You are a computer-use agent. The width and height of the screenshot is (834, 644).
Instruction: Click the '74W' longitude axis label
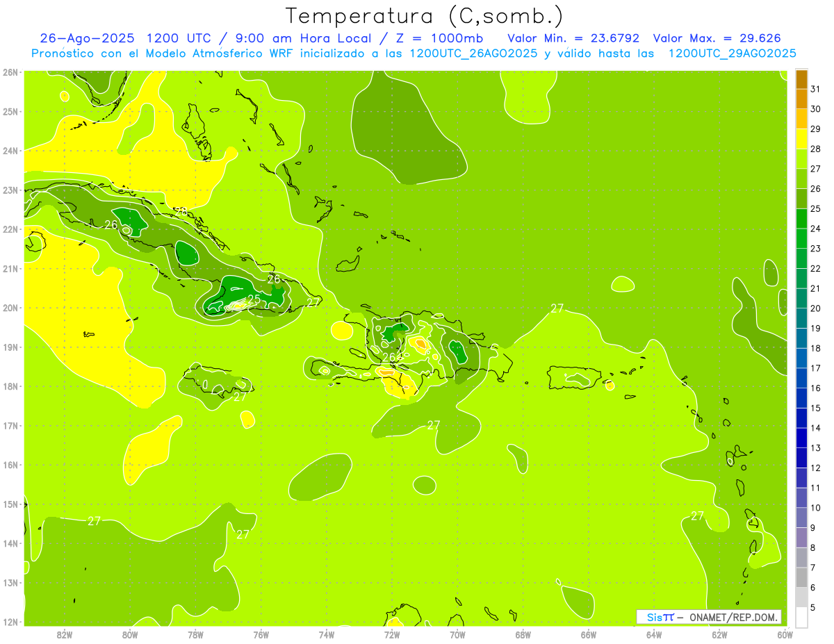coord(327,634)
